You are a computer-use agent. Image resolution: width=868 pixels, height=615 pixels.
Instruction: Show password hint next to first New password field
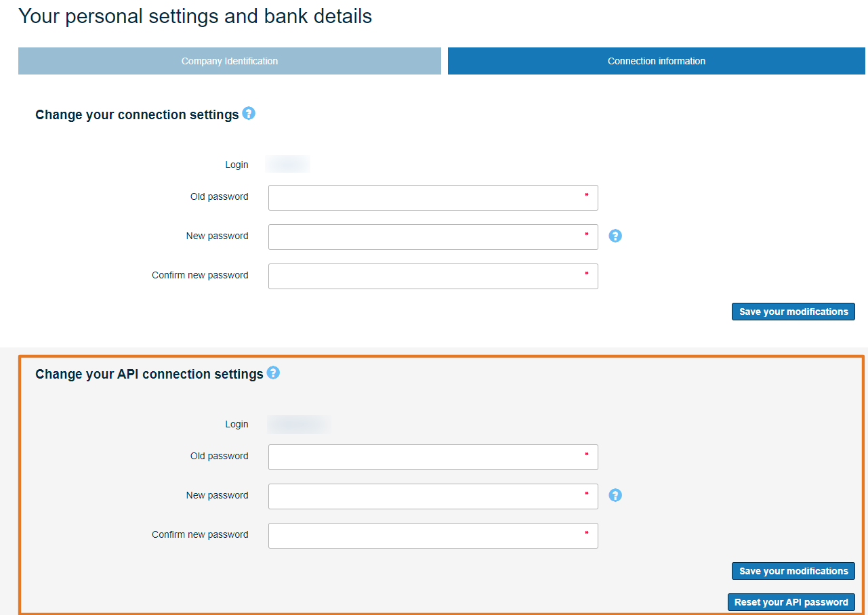[x=615, y=236]
